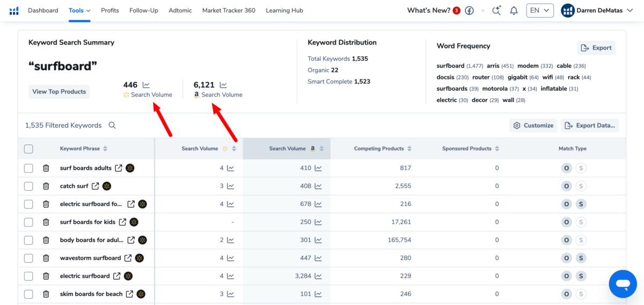The image size is (644, 305).
Task: Open Walmart search volume trend chart for 446
Action: tap(146, 85)
